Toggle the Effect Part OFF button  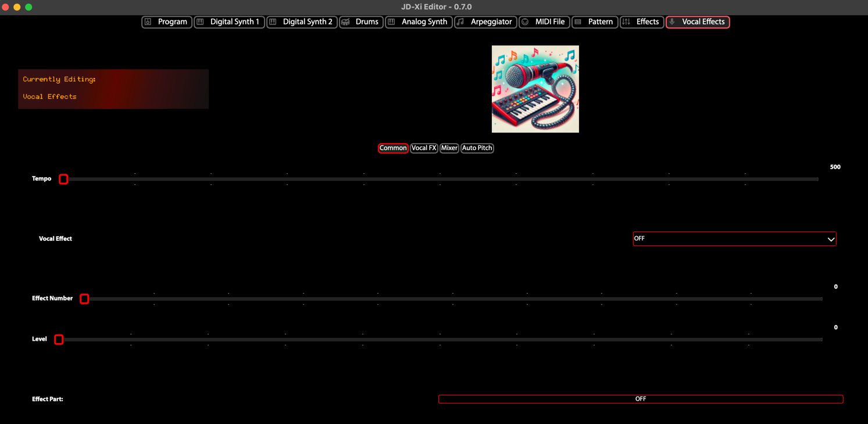[640, 399]
